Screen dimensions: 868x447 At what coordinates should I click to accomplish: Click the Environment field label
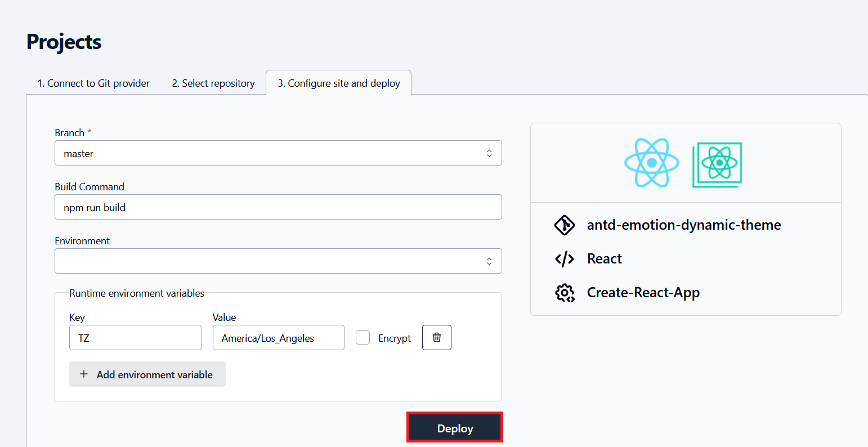pyautogui.click(x=82, y=241)
